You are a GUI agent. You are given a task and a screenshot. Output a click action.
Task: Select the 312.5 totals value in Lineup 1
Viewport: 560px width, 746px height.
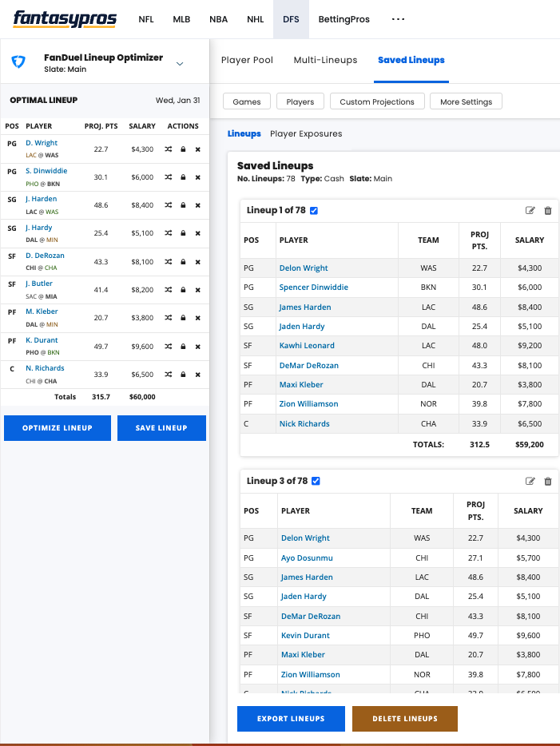(479, 445)
